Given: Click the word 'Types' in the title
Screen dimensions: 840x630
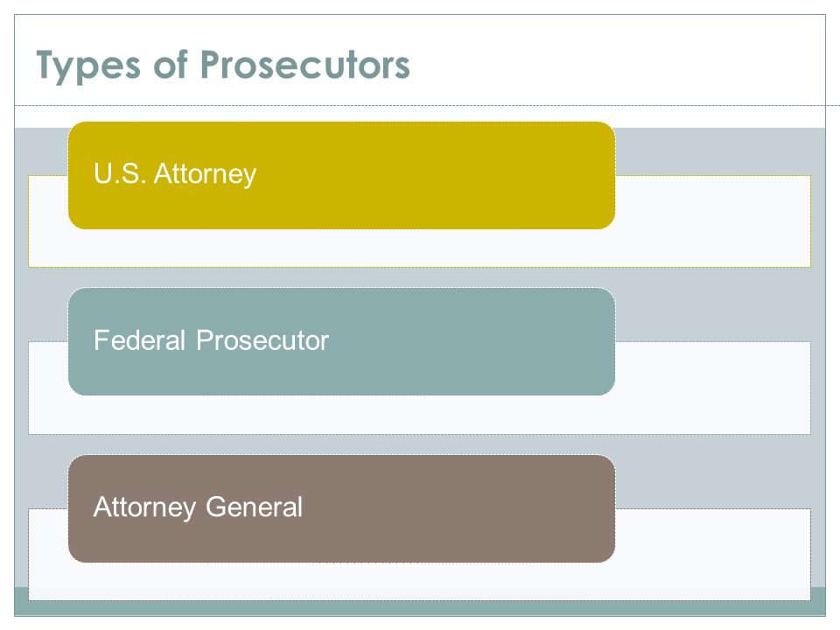Looking at the screenshot, I should [x=88, y=66].
